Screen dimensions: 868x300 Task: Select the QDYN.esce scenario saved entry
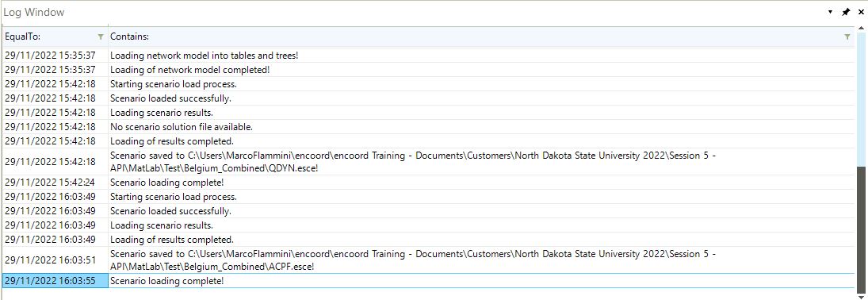[429, 161]
